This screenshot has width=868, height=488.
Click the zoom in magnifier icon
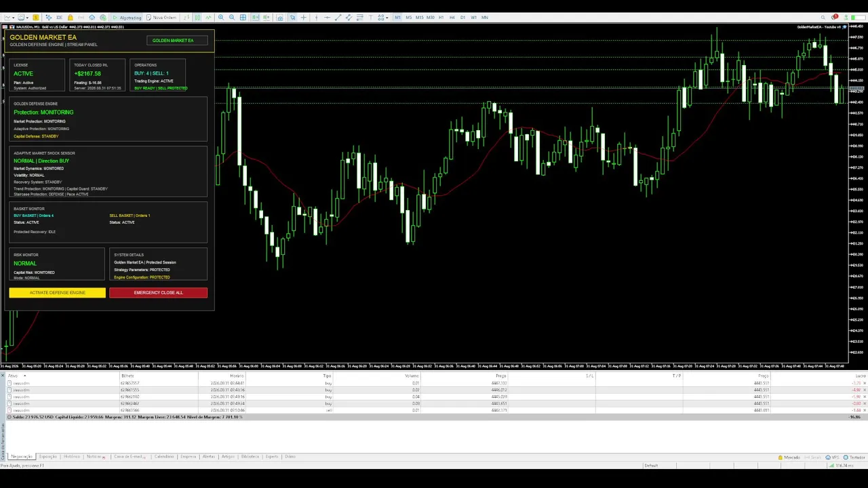point(221,18)
